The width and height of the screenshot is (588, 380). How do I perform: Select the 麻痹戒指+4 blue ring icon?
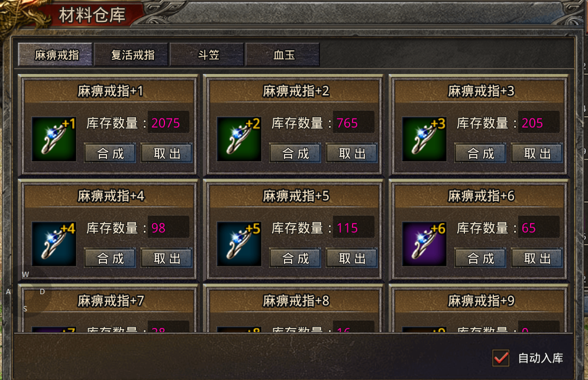tap(54, 244)
